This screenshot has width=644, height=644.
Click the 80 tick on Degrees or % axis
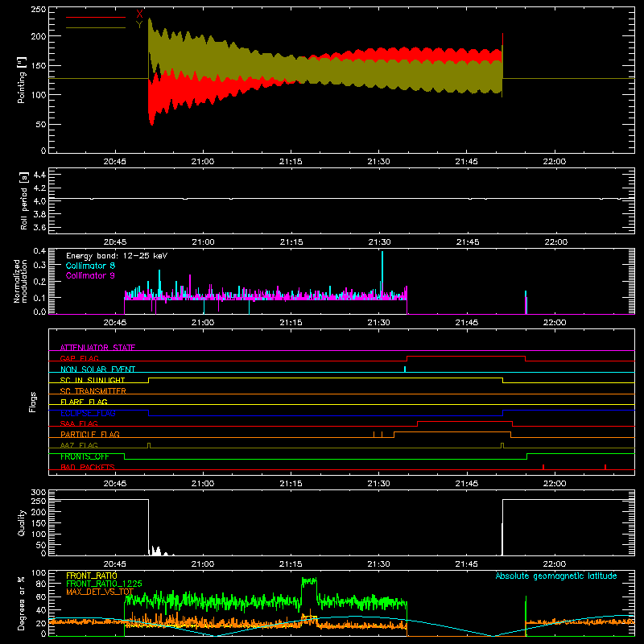42,584
